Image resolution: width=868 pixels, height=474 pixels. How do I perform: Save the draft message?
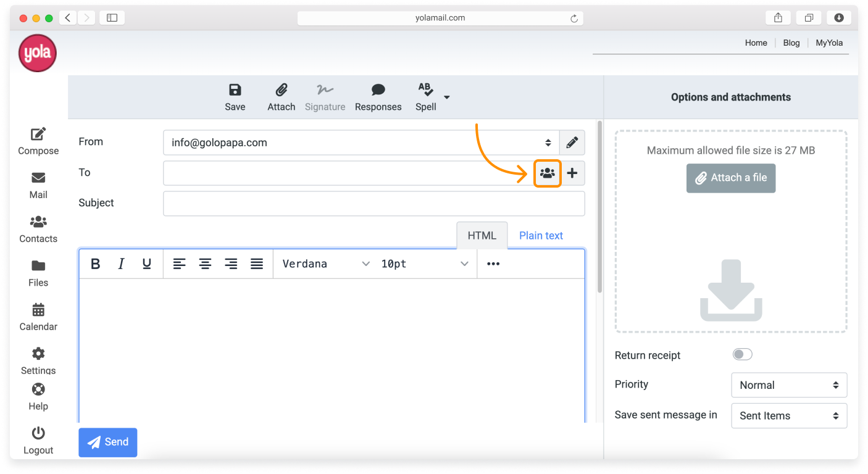coord(235,98)
